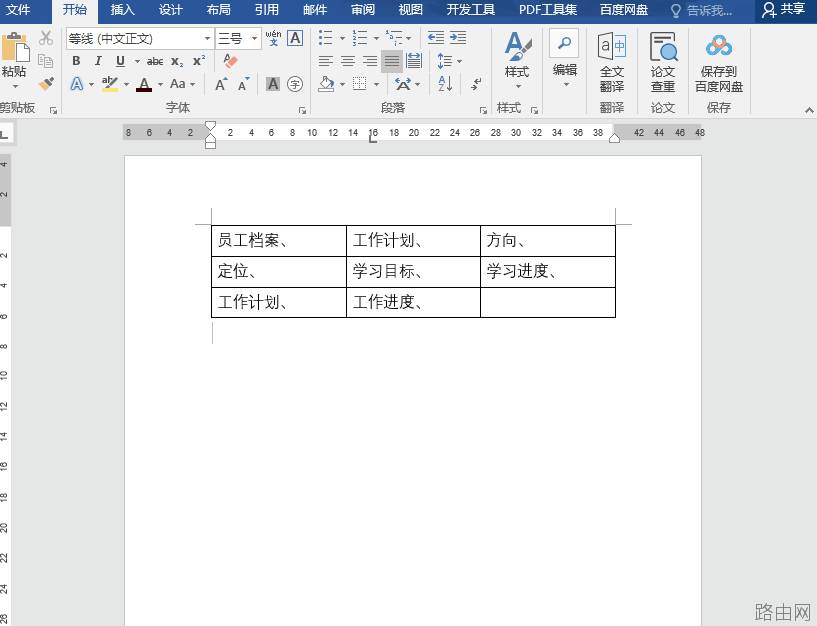The height and width of the screenshot is (626, 817).
Task: Open the font size dropdown 三号
Action: [238, 39]
